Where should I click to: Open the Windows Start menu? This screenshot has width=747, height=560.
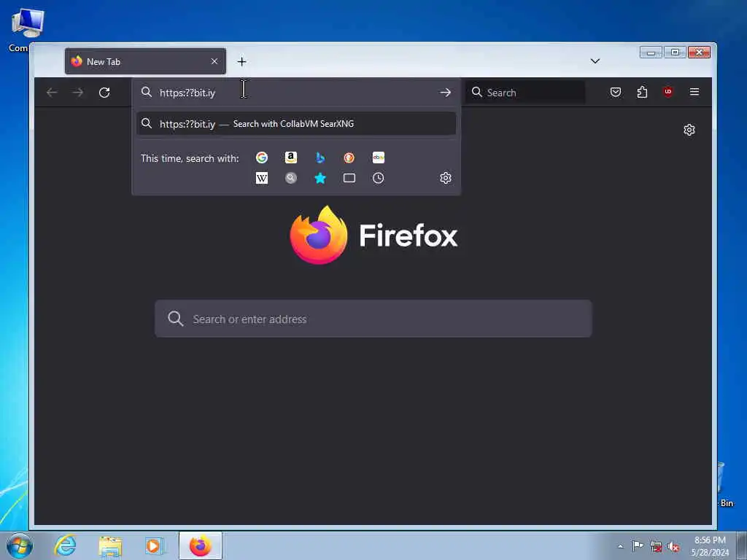coord(20,545)
